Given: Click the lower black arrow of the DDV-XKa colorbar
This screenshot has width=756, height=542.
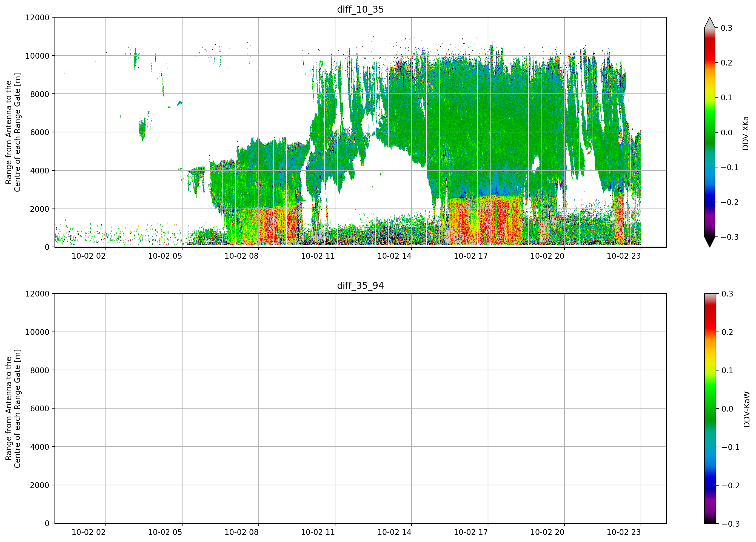Looking at the screenshot, I should [x=710, y=242].
